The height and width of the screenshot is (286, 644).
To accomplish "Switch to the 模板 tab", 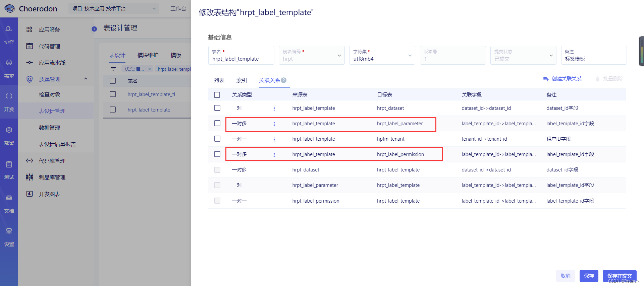I will click(176, 55).
